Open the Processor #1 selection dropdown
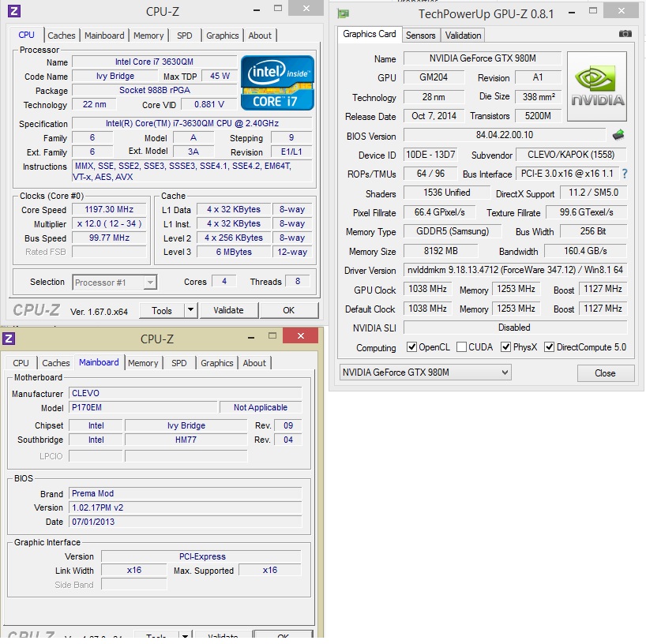This screenshot has height=644, width=646. tap(115, 283)
